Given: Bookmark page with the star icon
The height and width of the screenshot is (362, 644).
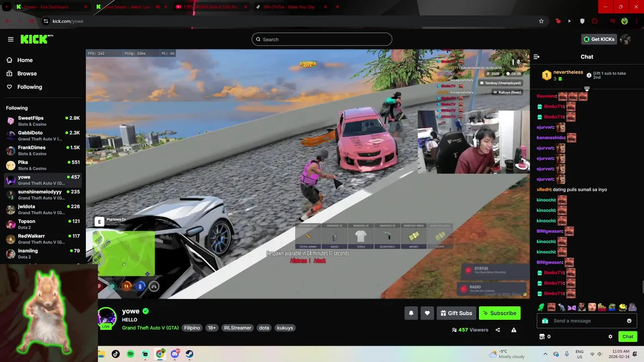Looking at the screenshot, I should click(541, 21).
